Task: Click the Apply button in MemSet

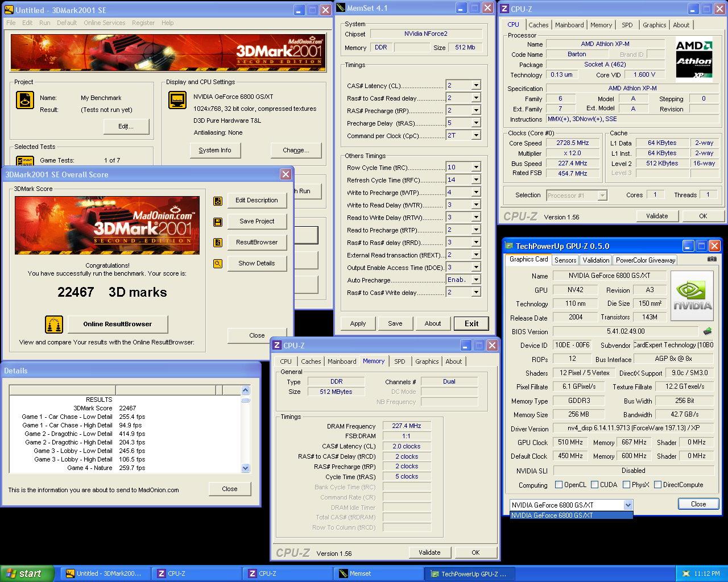Action: [x=358, y=323]
